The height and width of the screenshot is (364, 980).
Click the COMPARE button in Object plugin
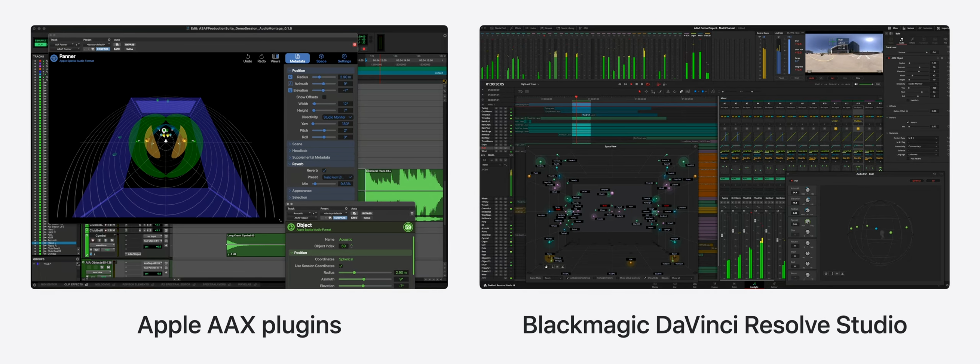pos(340,218)
